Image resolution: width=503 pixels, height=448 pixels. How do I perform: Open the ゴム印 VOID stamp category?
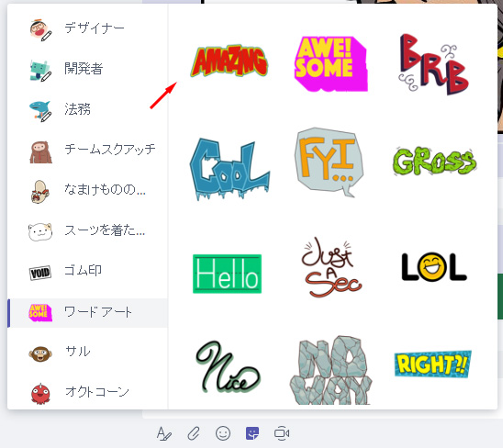point(88,272)
